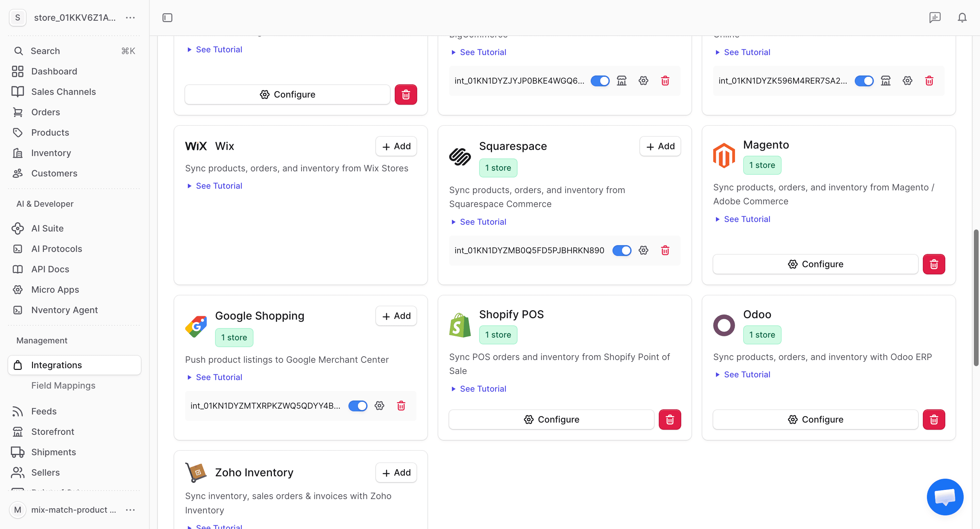The image size is (980, 529).
Task: Click the Google Shopping logo icon
Action: click(196, 326)
